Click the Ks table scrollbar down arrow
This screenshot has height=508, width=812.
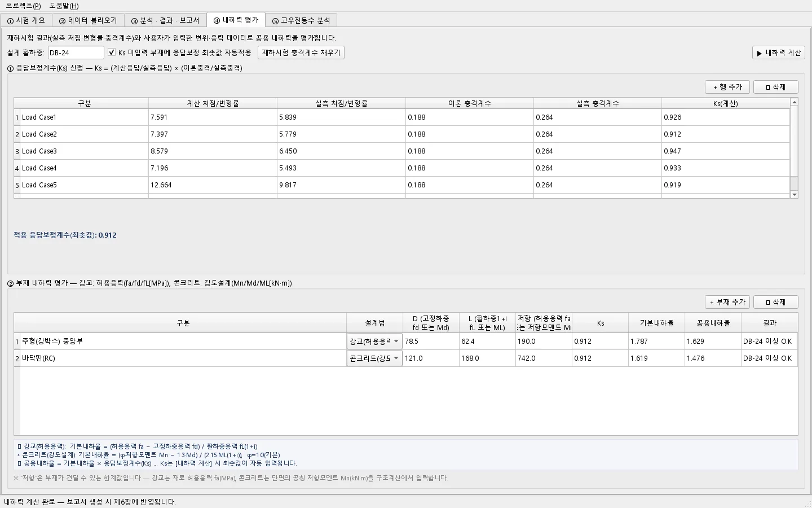(x=794, y=194)
